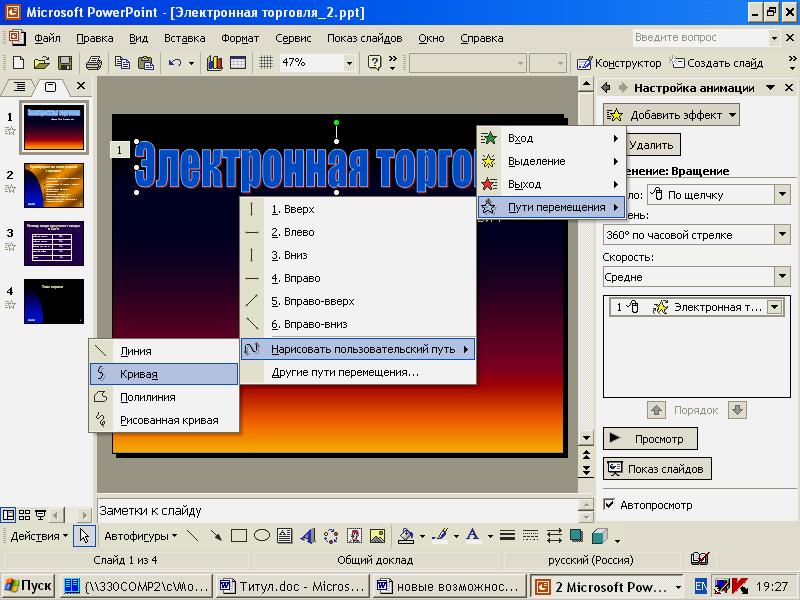This screenshot has width=800, height=600.
Task: Switch to the slides thumbnail tab
Action: 50,87
